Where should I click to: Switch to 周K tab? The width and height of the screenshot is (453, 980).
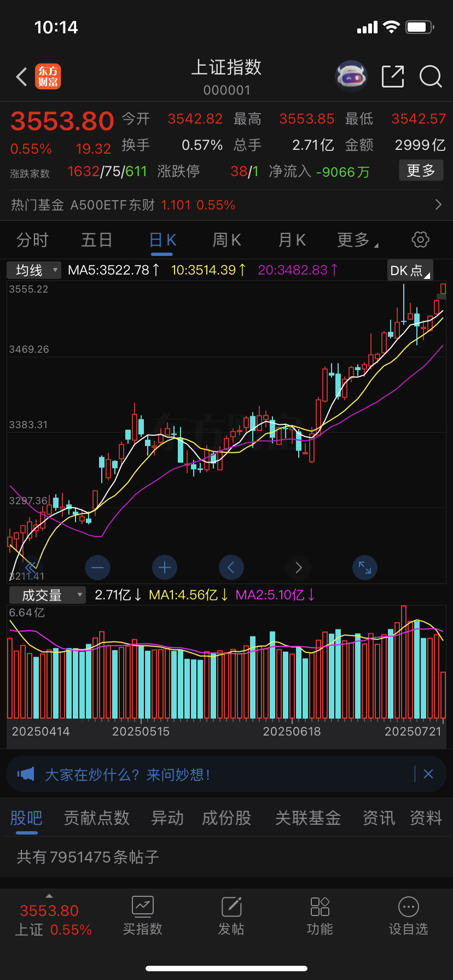(226, 240)
